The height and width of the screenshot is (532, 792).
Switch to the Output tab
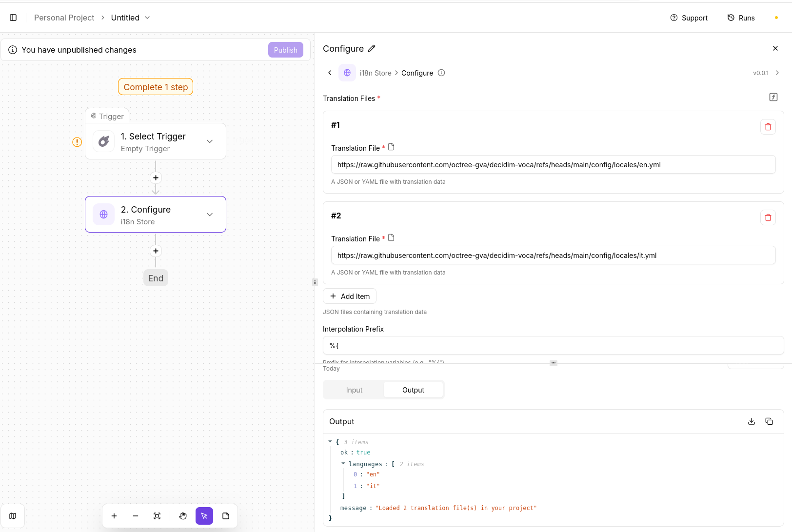point(413,390)
